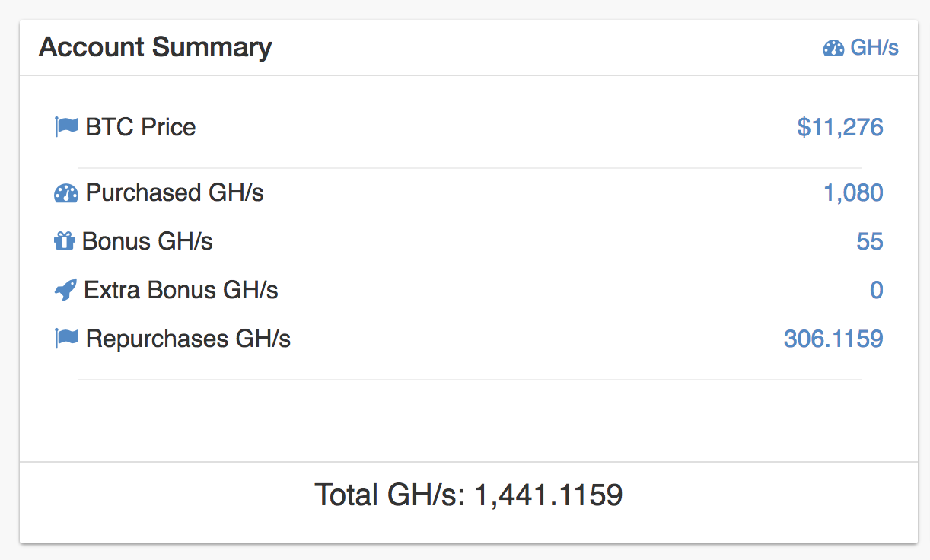
Task: Click the flag icon beside Repurchases GH/s
Action: click(x=67, y=338)
